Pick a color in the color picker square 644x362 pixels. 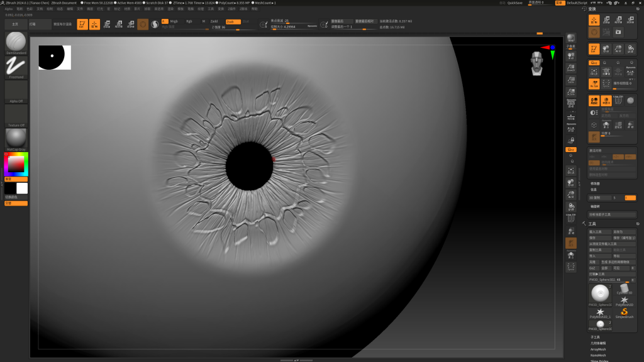point(16,165)
